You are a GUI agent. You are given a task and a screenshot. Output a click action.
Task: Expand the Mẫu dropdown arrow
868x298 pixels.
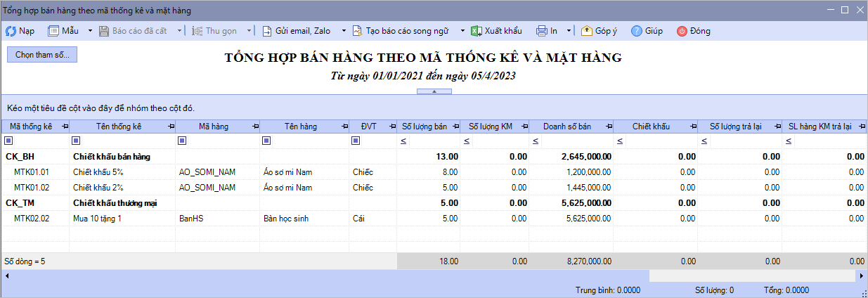[x=90, y=31]
